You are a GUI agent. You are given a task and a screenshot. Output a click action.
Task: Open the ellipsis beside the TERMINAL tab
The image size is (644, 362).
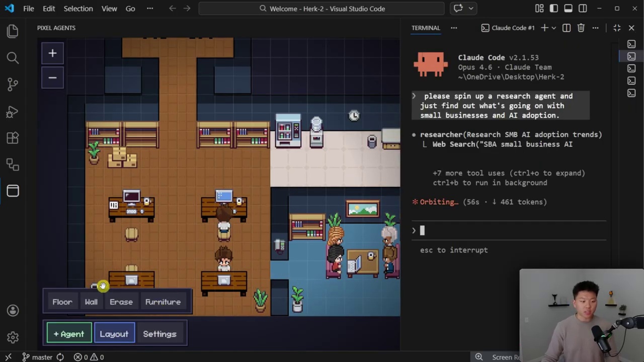click(x=454, y=28)
